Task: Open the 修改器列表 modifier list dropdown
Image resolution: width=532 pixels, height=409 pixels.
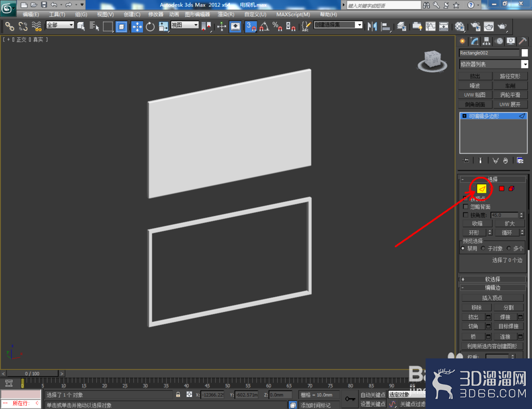Action: tap(493, 64)
